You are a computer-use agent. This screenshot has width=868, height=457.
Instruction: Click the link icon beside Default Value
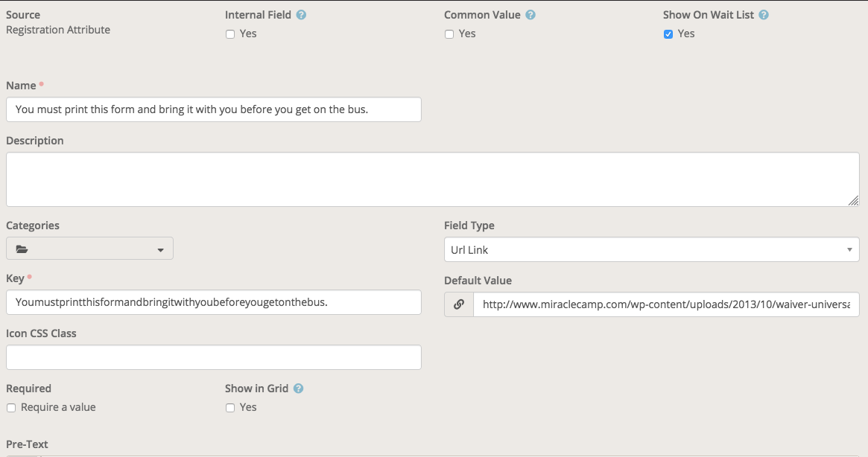coord(459,304)
